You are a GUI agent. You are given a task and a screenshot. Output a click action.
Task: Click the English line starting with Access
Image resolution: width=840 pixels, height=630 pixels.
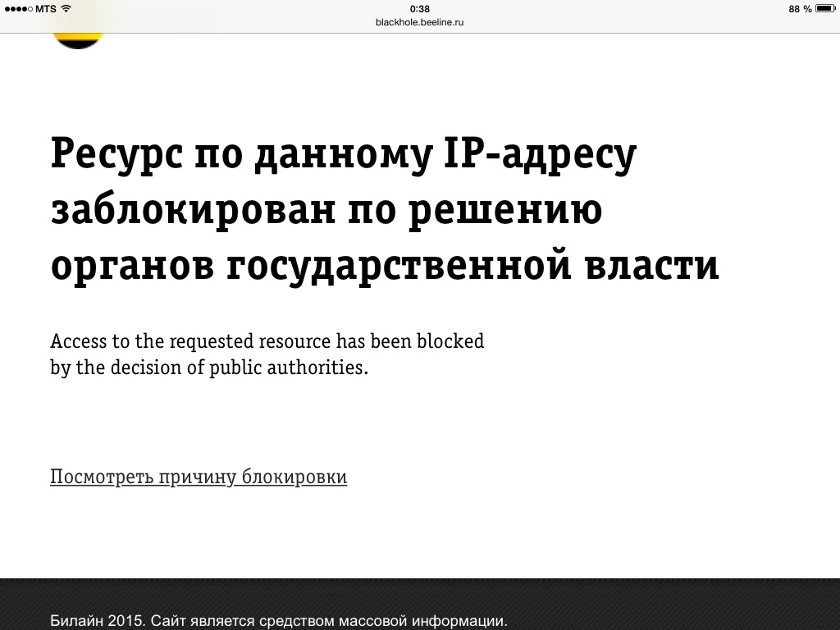click(267, 340)
